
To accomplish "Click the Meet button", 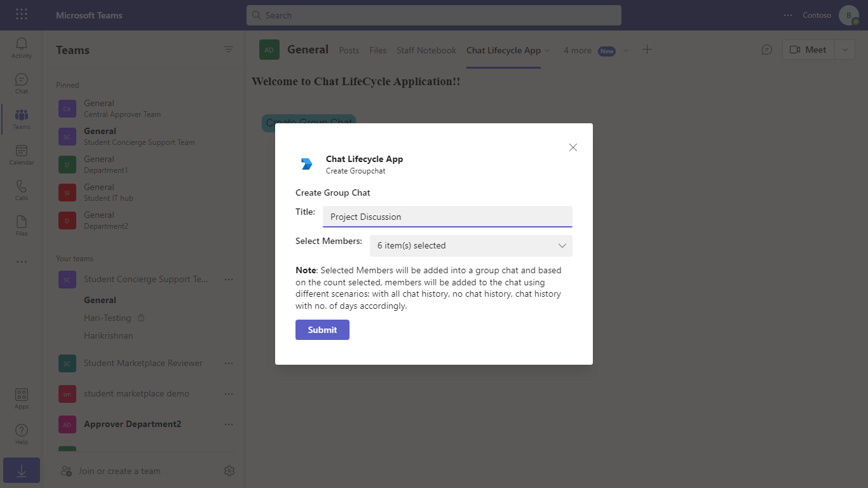I will point(808,50).
